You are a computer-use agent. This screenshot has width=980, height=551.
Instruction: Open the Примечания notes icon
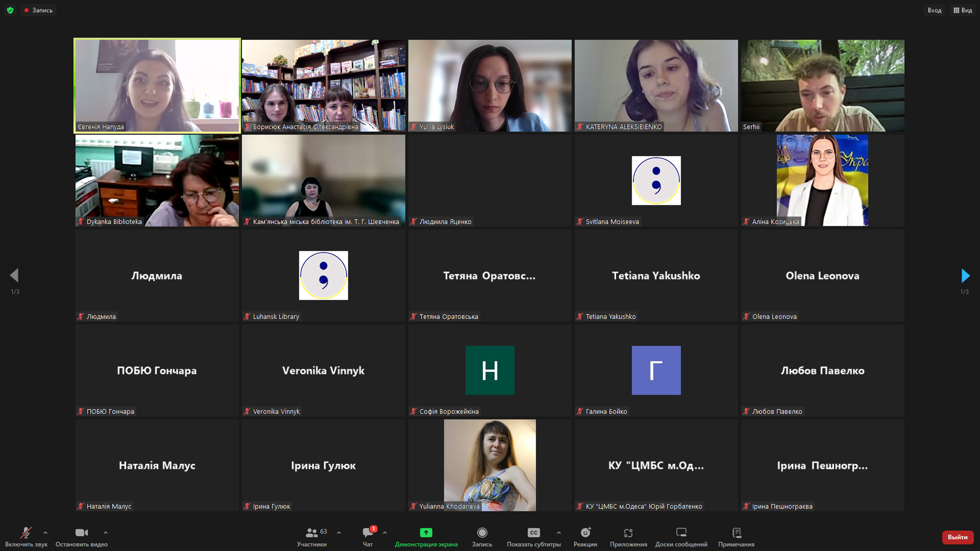click(x=736, y=533)
